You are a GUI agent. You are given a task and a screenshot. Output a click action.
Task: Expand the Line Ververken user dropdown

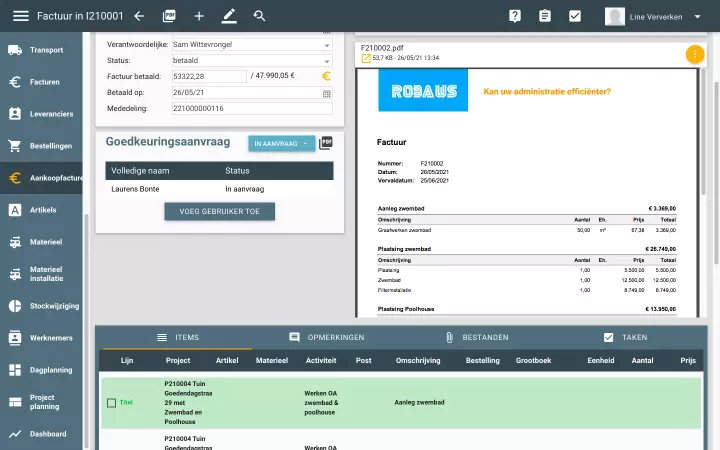(x=698, y=17)
